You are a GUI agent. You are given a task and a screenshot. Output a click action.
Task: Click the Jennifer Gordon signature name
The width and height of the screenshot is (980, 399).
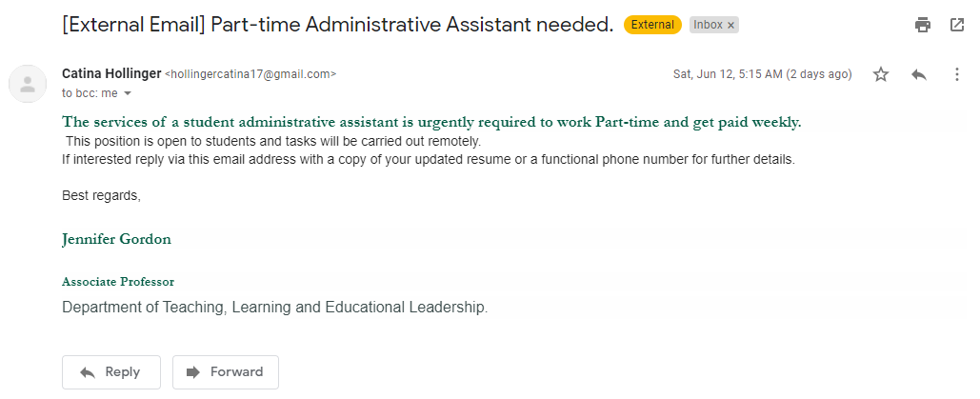point(116,239)
